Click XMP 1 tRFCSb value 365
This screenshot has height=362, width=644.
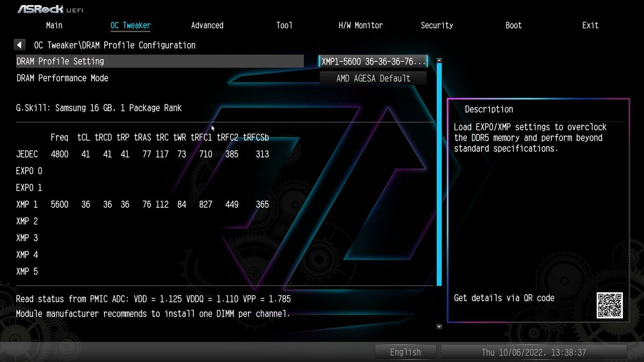coord(262,205)
